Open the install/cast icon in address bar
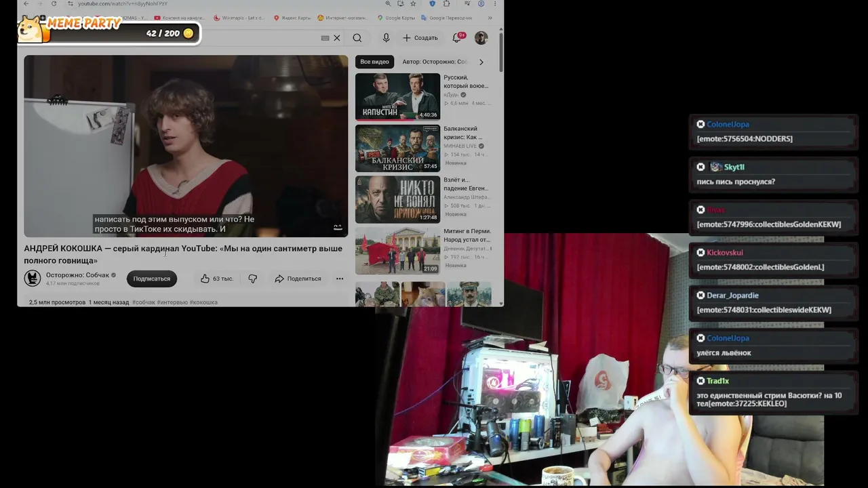This screenshot has height=488, width=868. pos(401,3)
